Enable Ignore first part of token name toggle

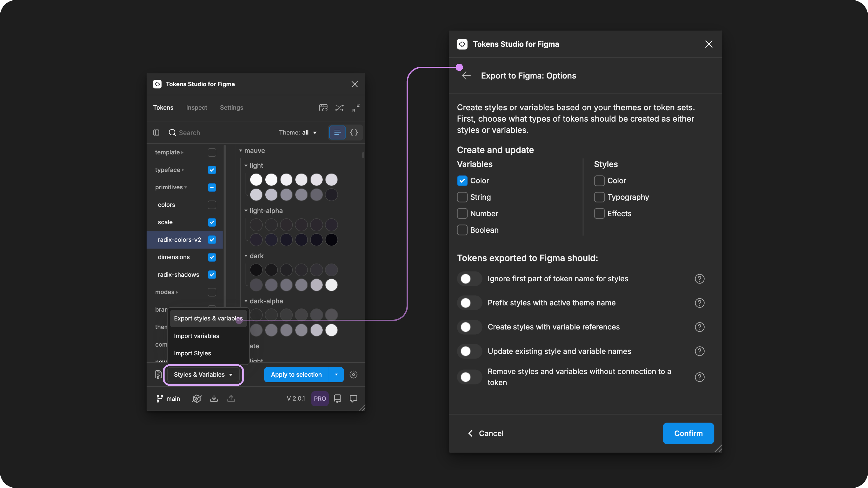[469, 279]
